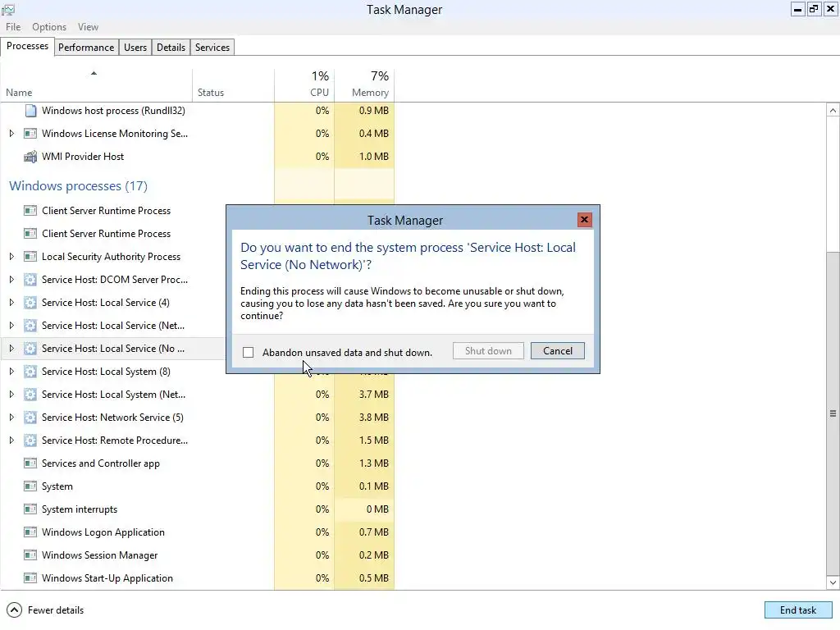Viewport: 840px width, 630px height.
Task: Expand Service Host: Local System (8)
Action: pyautogui.click(x=11, y=372)
